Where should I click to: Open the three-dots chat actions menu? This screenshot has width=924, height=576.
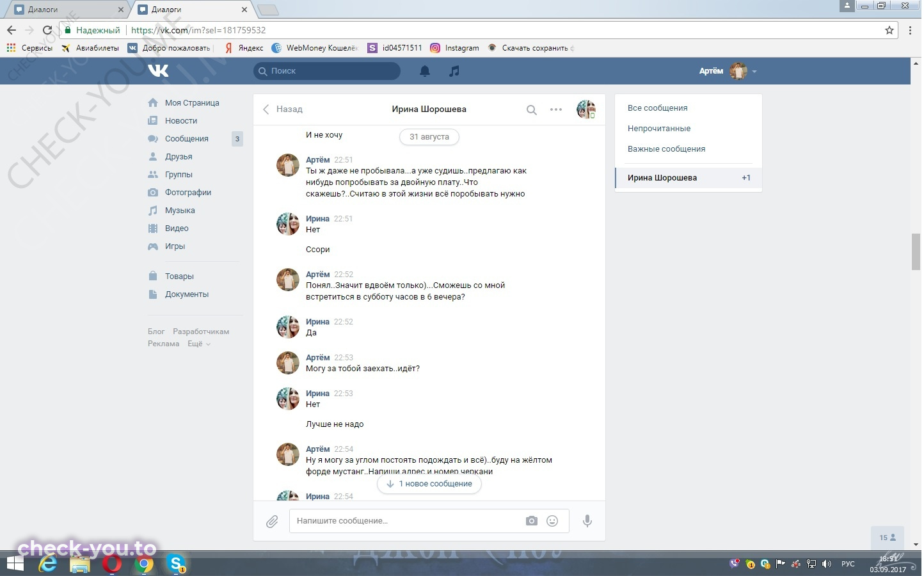click(x=556, y=109)
